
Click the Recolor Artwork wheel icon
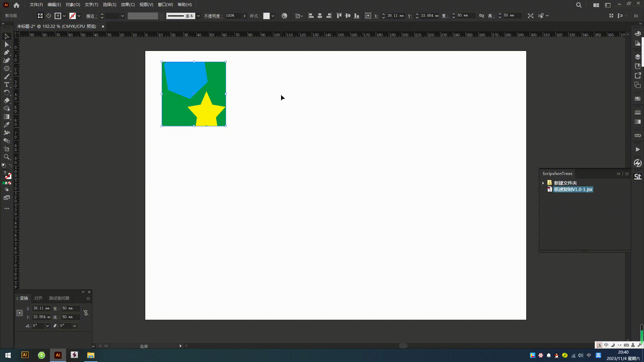tap(284, 16)
